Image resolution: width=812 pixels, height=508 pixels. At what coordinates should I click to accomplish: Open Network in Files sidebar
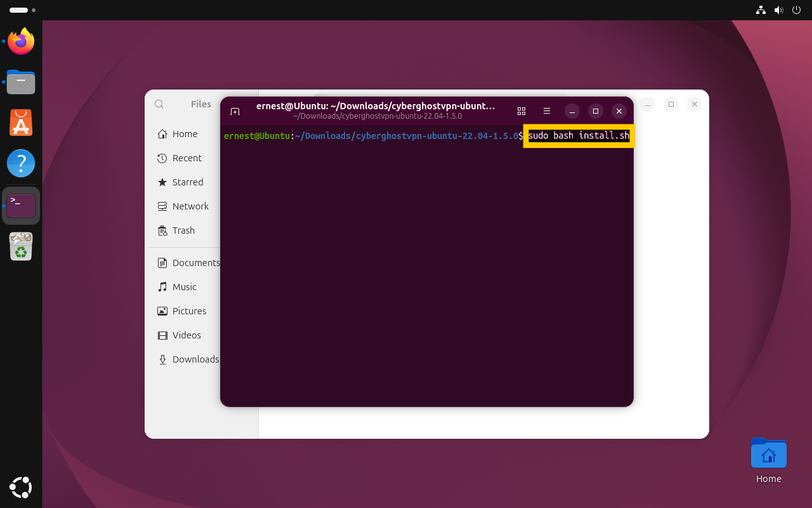coord(183,206)
